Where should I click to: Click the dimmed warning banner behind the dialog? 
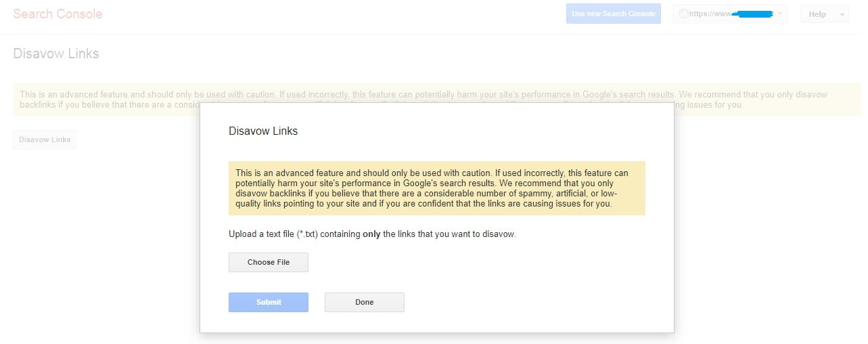tap(437, 100)
